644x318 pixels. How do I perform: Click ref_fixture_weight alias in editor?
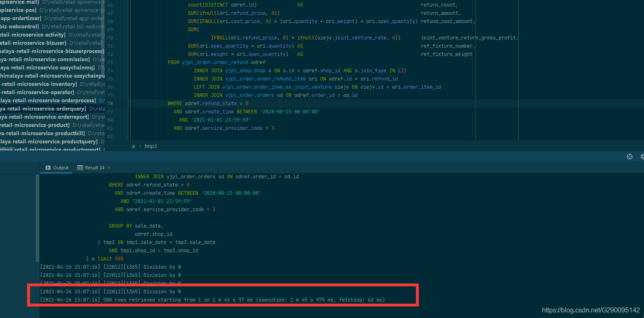(x=446, y=54)
